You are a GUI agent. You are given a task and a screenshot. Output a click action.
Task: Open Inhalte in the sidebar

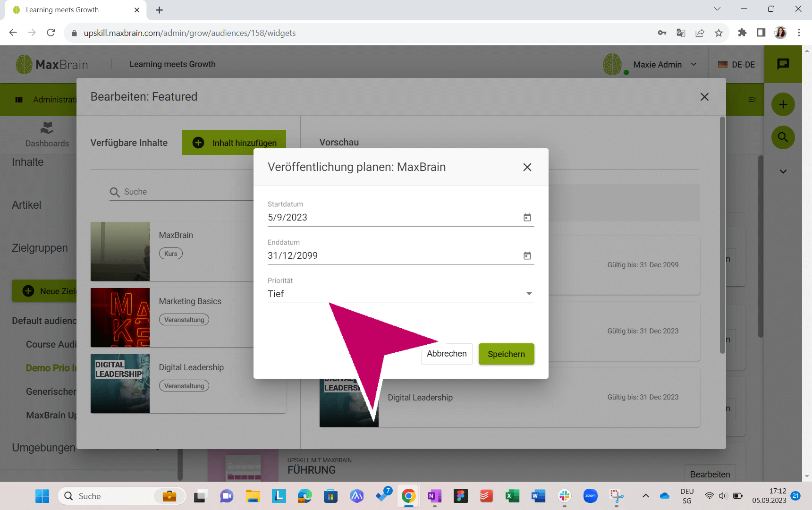pos(28,162)
